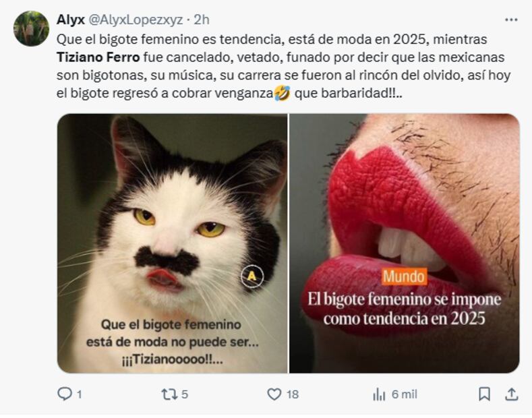Open Alyx's profile avatar picture
Screen dimensions: 532x418
pyautogui.click(x=31, y=28)
